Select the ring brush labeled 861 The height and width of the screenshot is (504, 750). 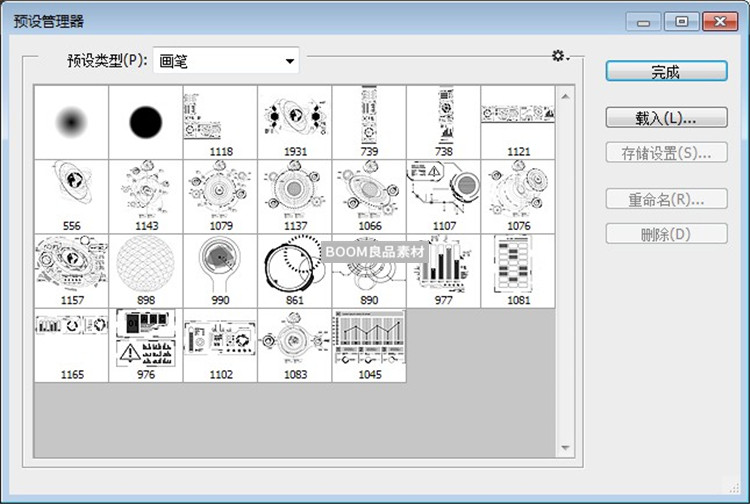pos(294,271)
